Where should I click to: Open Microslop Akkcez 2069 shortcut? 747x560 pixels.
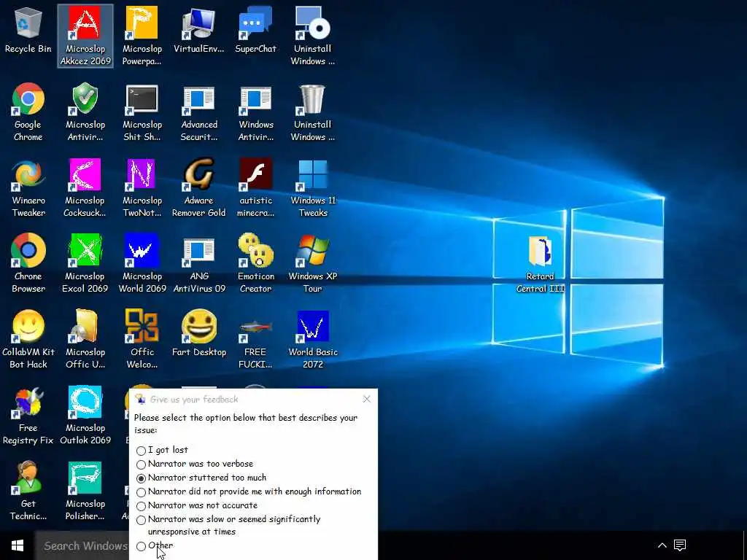click(x=85, y=36)
